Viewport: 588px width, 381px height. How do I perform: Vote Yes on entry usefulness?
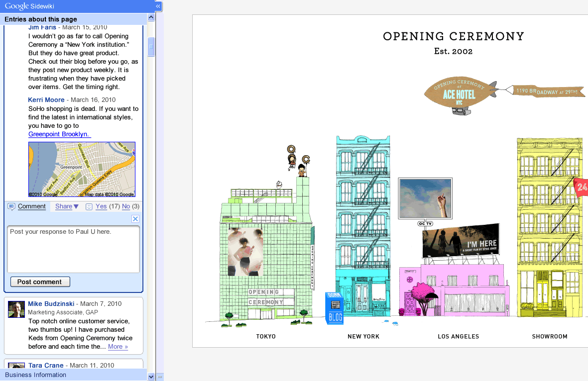pyautogui.click(x=101, y=206)
